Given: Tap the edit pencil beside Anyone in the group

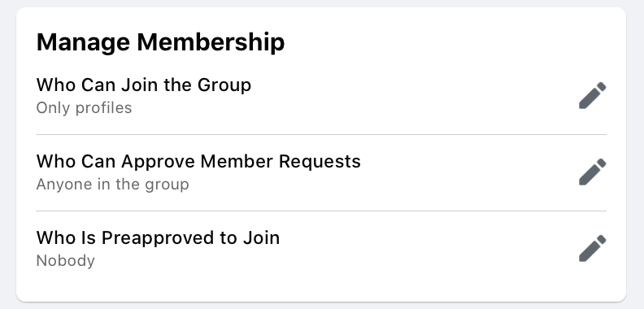Looking at the screenshot, I should tap(592, 172).
